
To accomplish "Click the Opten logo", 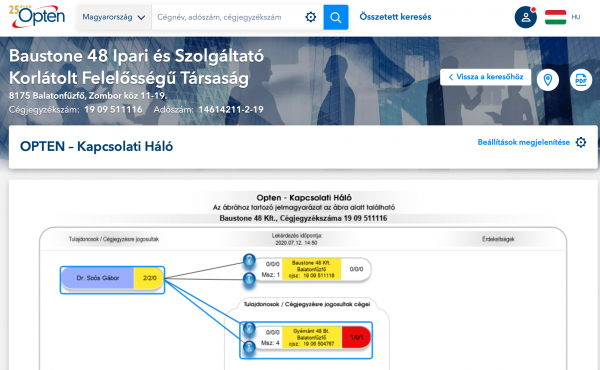I will coord(37,16).
